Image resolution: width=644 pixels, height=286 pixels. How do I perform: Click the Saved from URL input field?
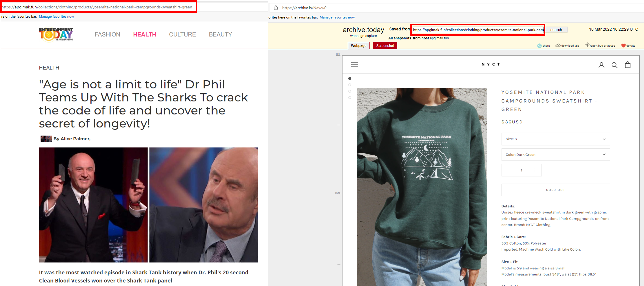click(478, 30)
